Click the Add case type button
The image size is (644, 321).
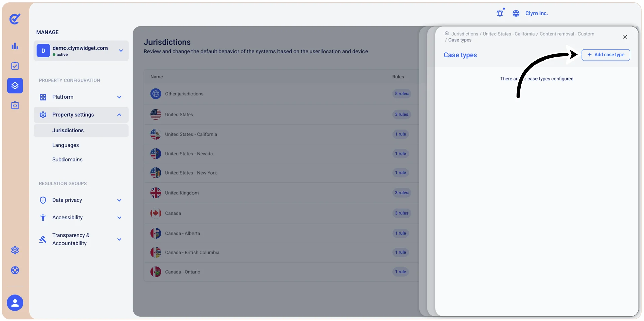click(x=606, y=55)
